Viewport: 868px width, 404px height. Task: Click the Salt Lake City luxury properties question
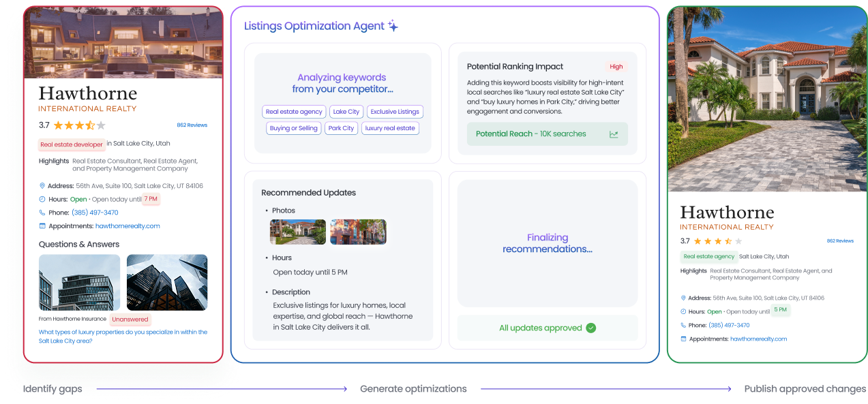coord(123,336)
